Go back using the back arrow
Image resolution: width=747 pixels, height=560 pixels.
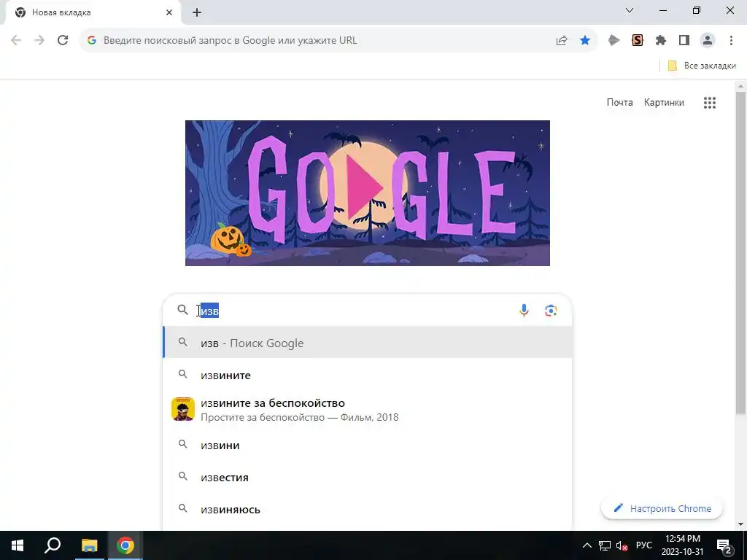[x=16, y=41]
